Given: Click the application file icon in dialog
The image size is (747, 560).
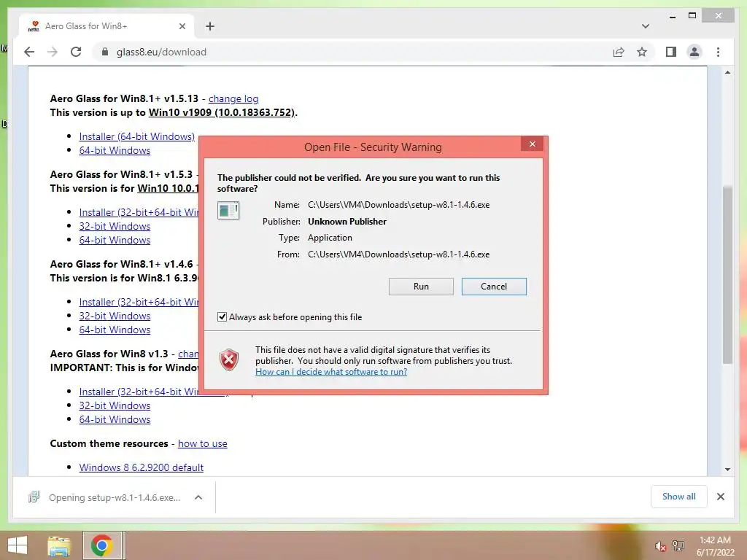Looking at the screenshot, I should (x=228, y=210).
